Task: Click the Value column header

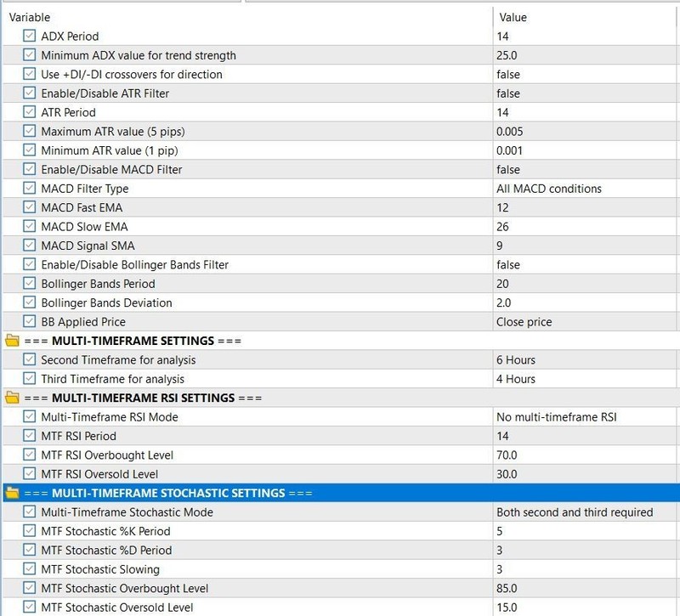Action: [586, 17]
